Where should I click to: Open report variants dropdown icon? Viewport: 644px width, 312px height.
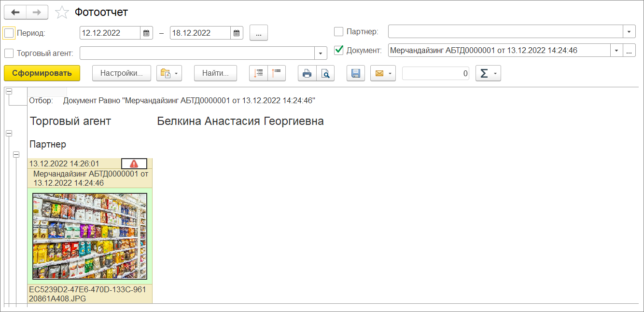pyautogui.click(x=169, y=73)
